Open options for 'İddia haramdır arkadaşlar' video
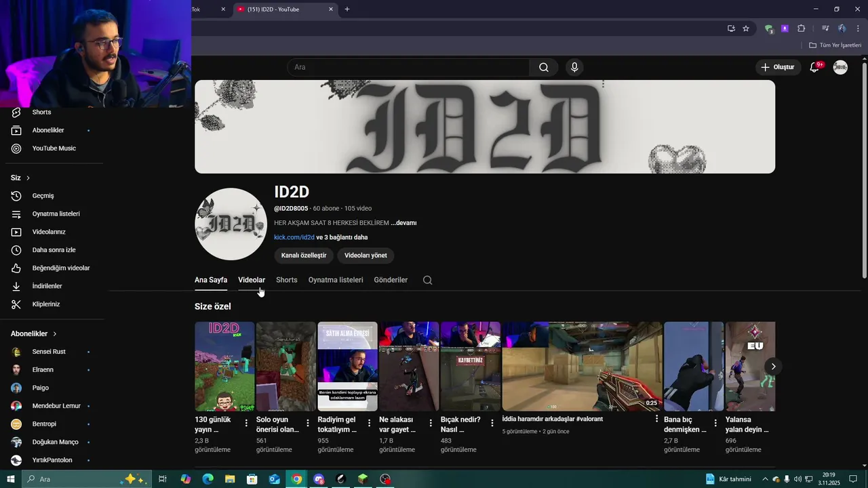Screen dimensions: 868x488 point(656,419)
